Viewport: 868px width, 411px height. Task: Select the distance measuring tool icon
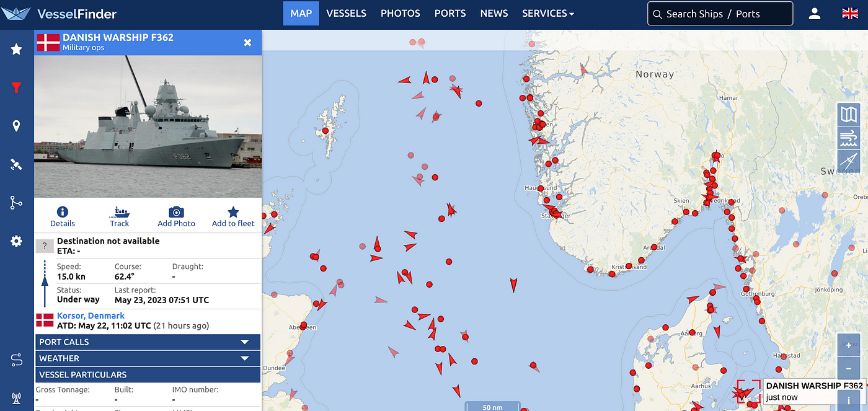[x=848, y=161]
